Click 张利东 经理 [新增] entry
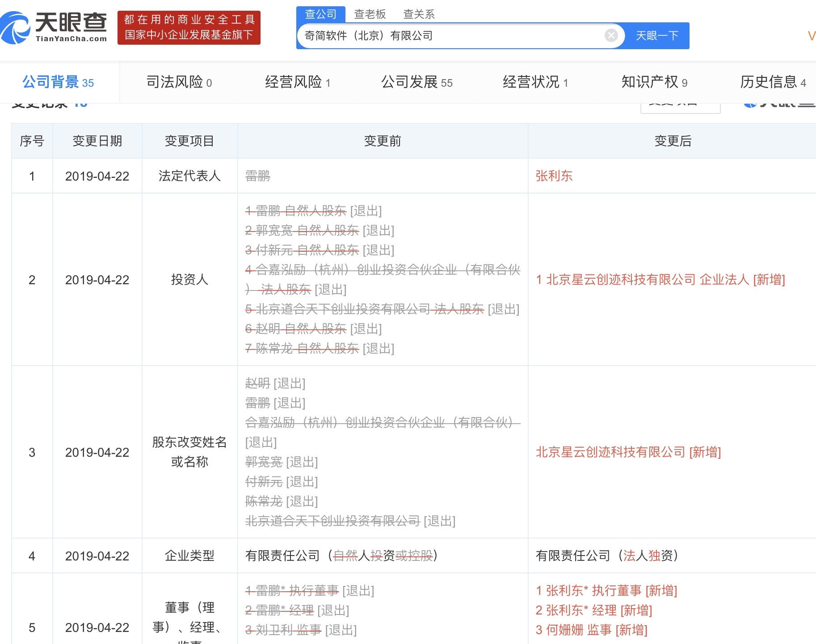The width and height of the screenshot is (816, 644). 594,610
